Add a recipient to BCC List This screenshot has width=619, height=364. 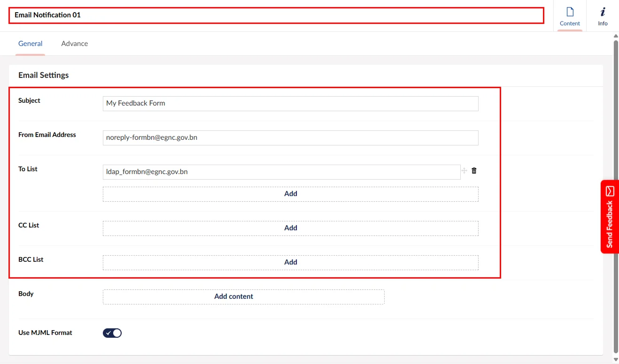click(x=290, y=262)
